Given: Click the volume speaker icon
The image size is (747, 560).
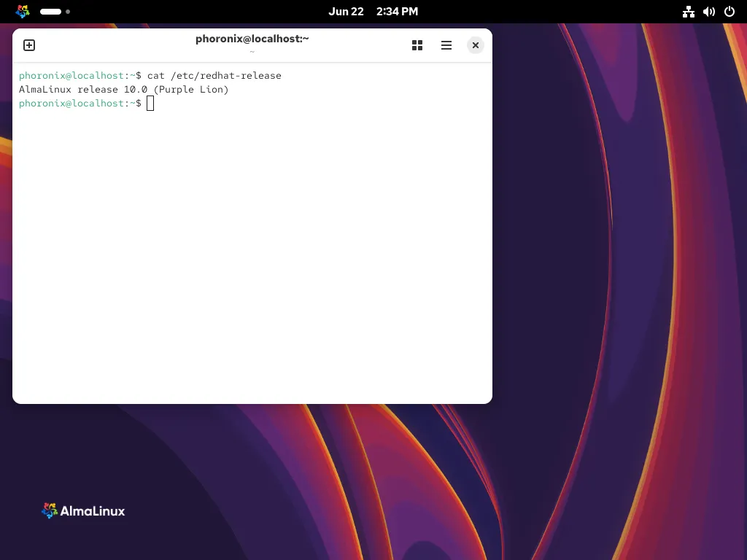Looking at the screenshot, I should coord(708,12).
